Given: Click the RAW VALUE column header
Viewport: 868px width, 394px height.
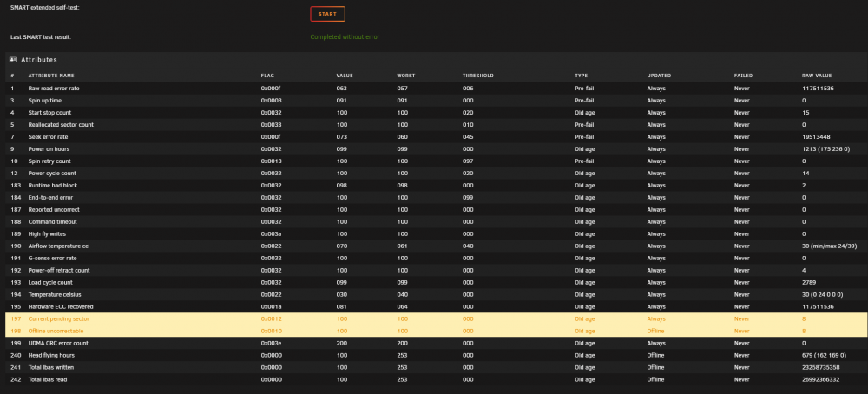Looking at the screenshot, I should tap(817, 76).
